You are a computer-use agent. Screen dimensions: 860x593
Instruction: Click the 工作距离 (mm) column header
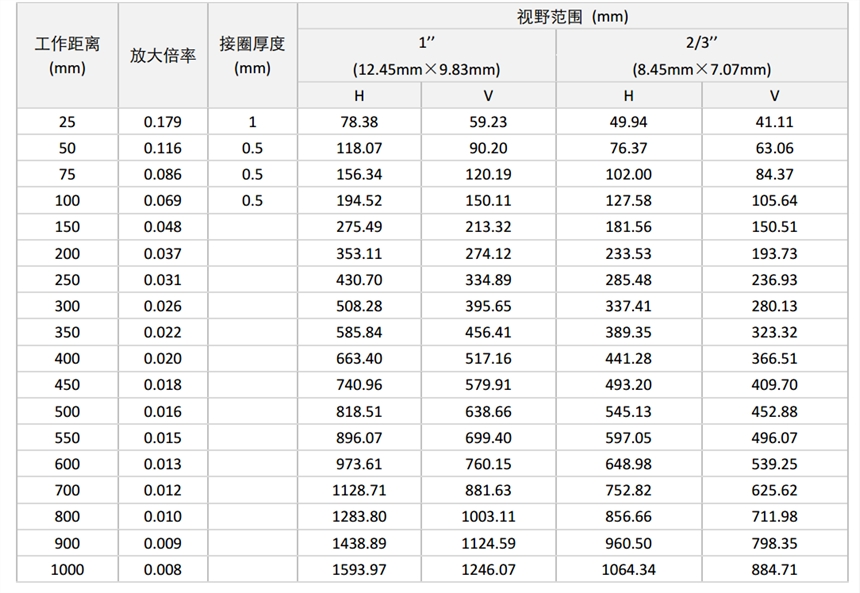coord(67,56)
